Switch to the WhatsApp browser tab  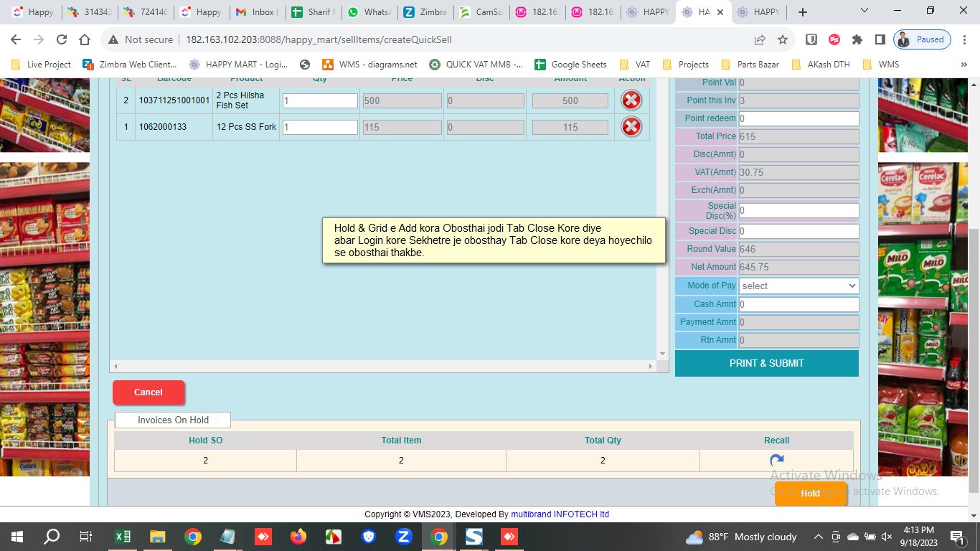pos(367,12)
